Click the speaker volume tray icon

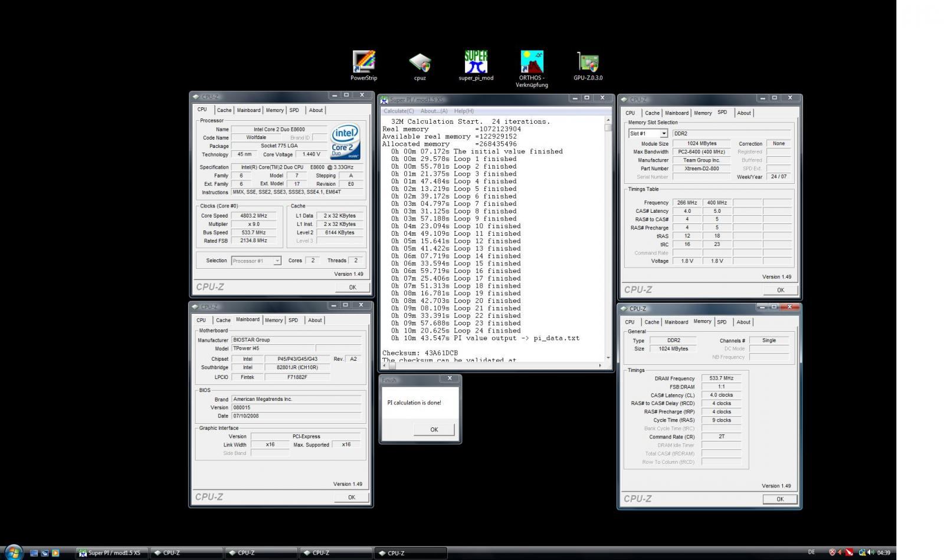[870, 552]
